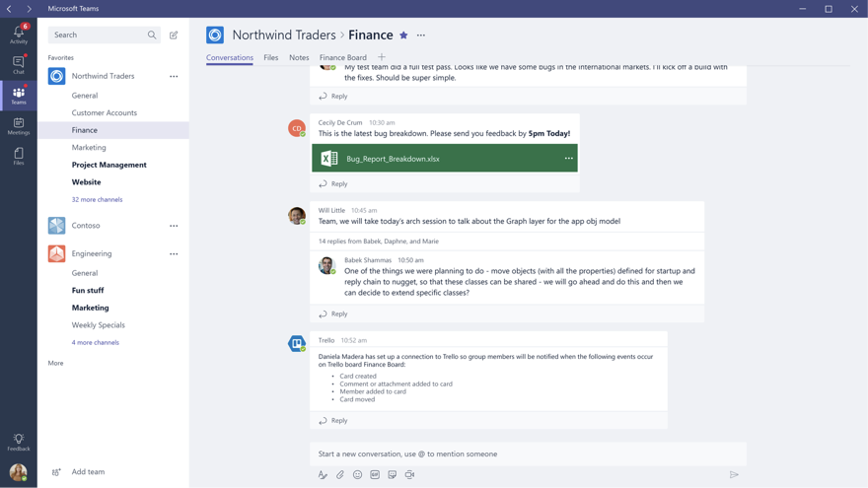Open Finance channel more options ellipsis
868x488 pixels.
[421, 35]
